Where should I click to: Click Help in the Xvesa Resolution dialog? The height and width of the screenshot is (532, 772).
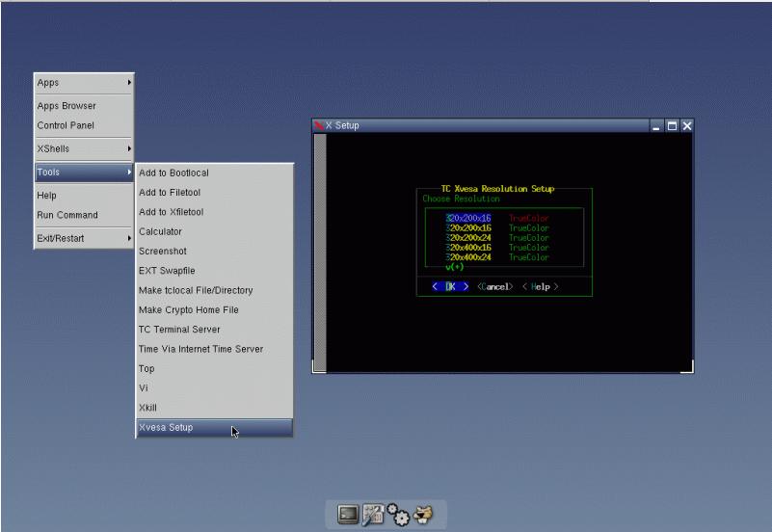coord(540,286)
